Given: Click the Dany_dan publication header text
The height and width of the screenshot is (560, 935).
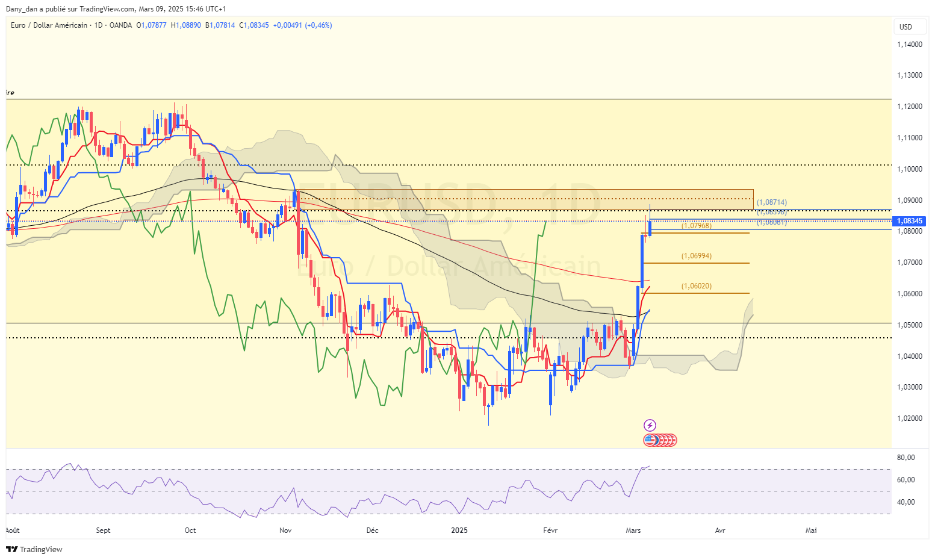Looking at the screenshot, I should tap(116, 9).
